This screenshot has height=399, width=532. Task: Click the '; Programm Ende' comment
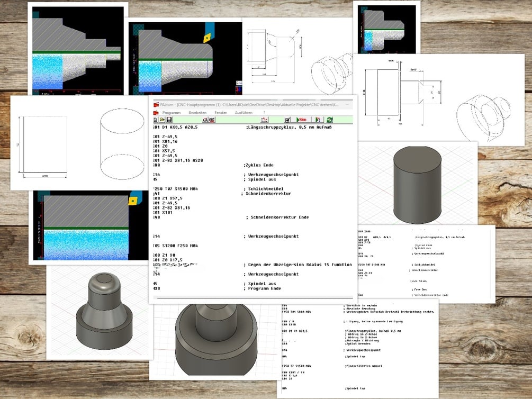click(x=262, y=289)
